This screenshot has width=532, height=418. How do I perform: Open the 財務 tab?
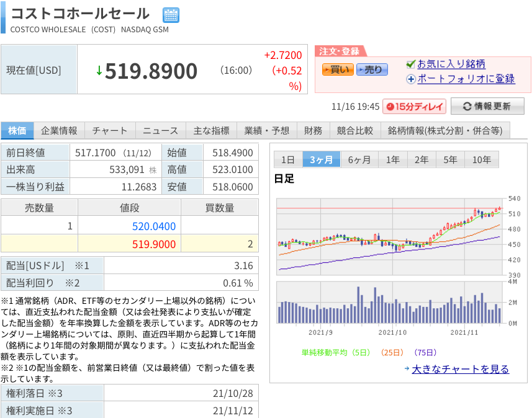313,130
